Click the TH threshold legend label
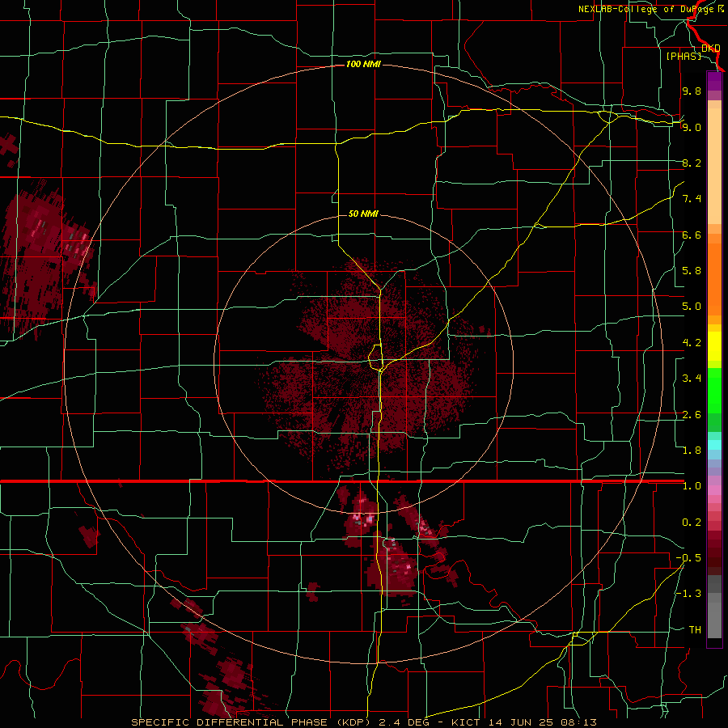 (x=695, y=630)
